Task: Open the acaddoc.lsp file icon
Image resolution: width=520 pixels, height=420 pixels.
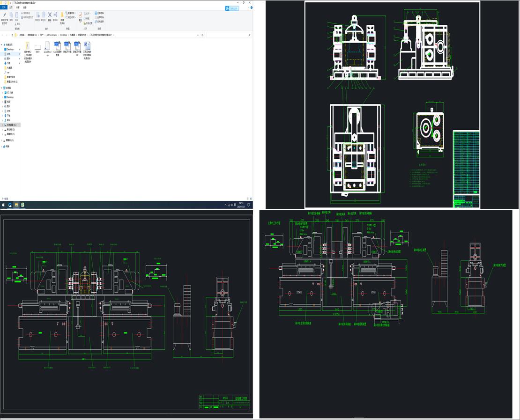Action: click(x=47, y=45)
